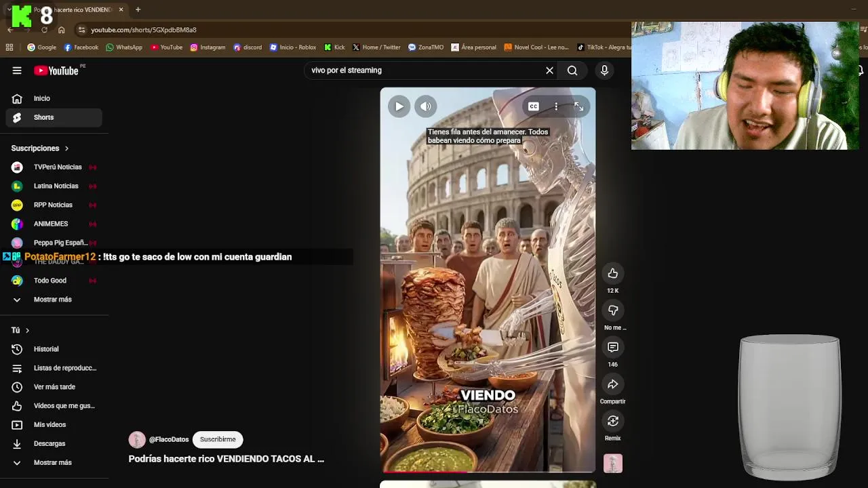Open Vídeos que me gustan
Image resolution: width=868 pixels, height=488 pixels.
click(54, 406)
